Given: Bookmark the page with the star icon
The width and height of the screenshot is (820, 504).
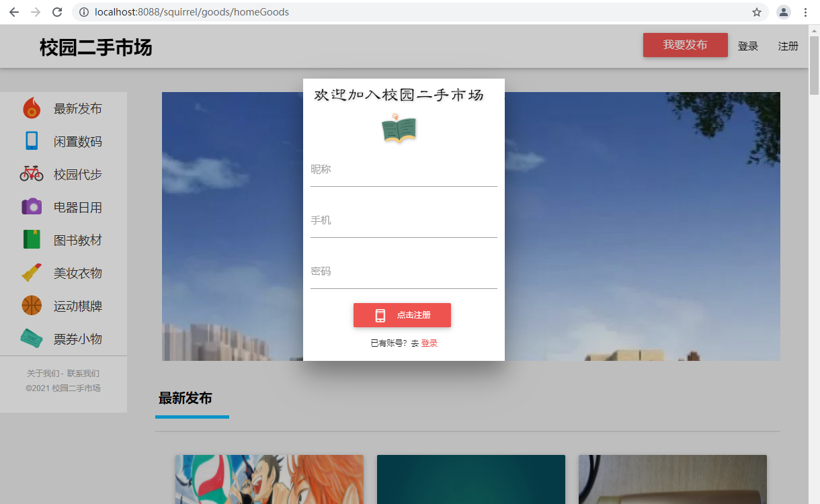Looking at the screenshot, I should pyautogui.click(x=757, y=12).
